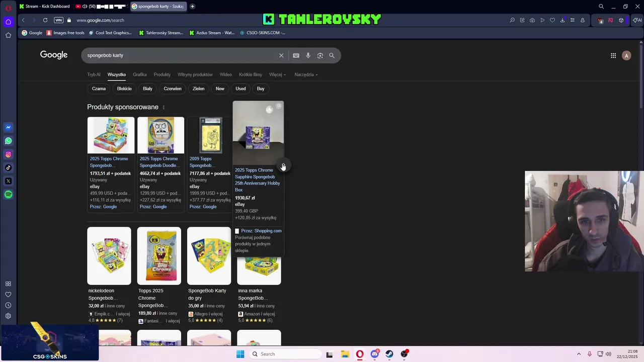Open the downloads icon in the address bar
This screenshot has width=644, height=362.
(x=562, y=20)
